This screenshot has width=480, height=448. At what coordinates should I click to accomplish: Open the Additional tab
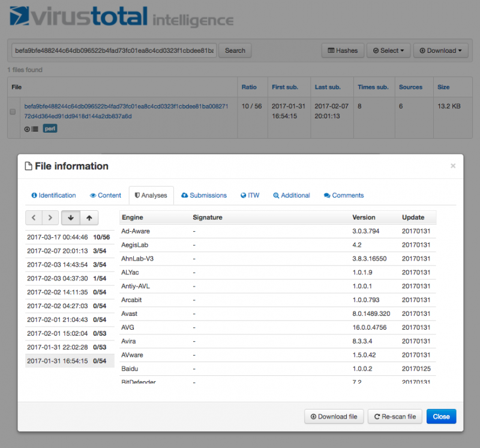pyautogui.click(x=292, y=195)
